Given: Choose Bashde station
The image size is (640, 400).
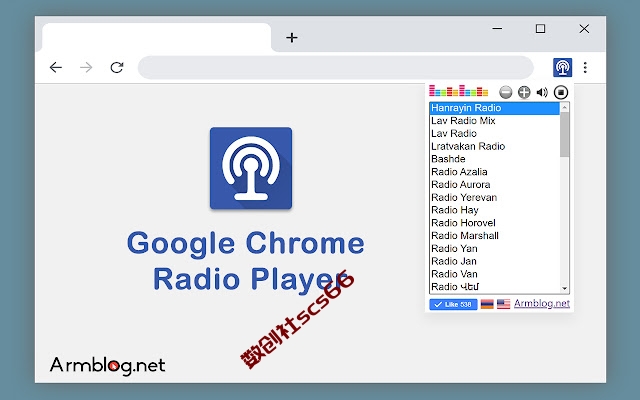Looking at the screenshot, I should coord(495,159).
